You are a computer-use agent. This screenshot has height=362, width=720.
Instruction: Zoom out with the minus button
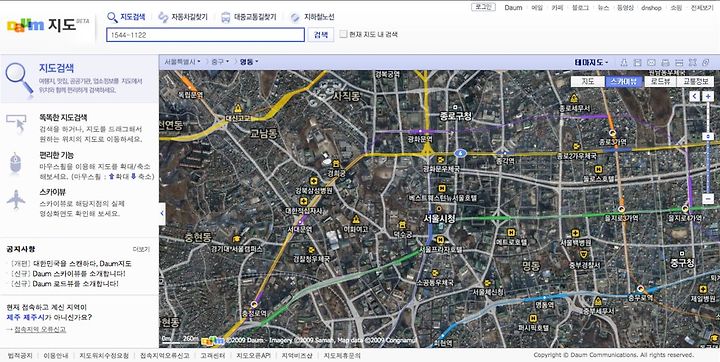[x=708, y=199]
